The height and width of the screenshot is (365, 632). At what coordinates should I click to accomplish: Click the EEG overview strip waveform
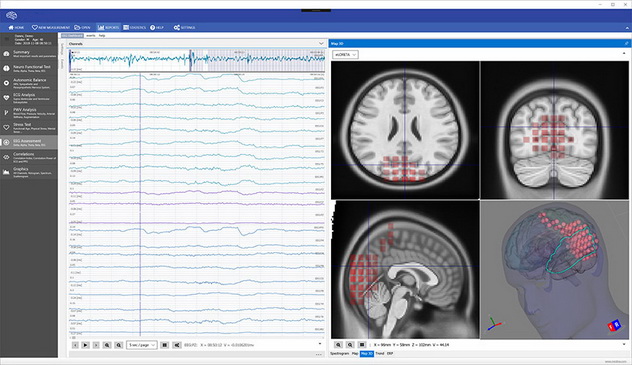(x=197, y=60)
